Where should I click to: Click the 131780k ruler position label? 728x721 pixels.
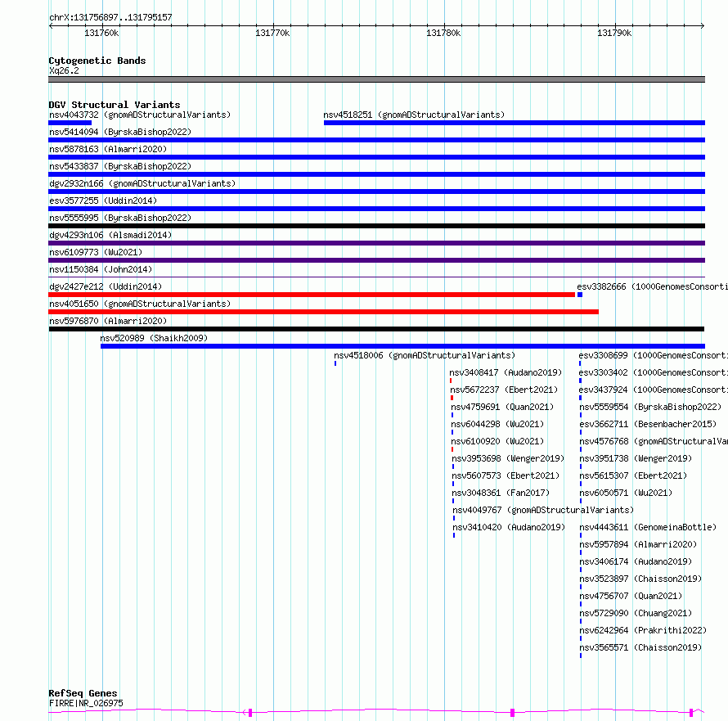tap(443, 33)
